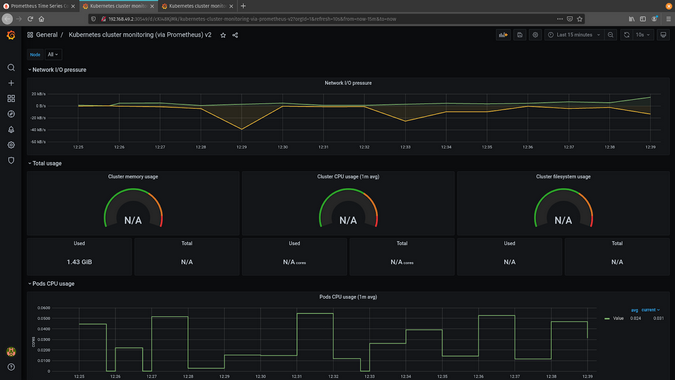The height and width of the screenshot is (380, 675).
Task: Open the Cluster memory usage panel title
Action: pos(133,176)
